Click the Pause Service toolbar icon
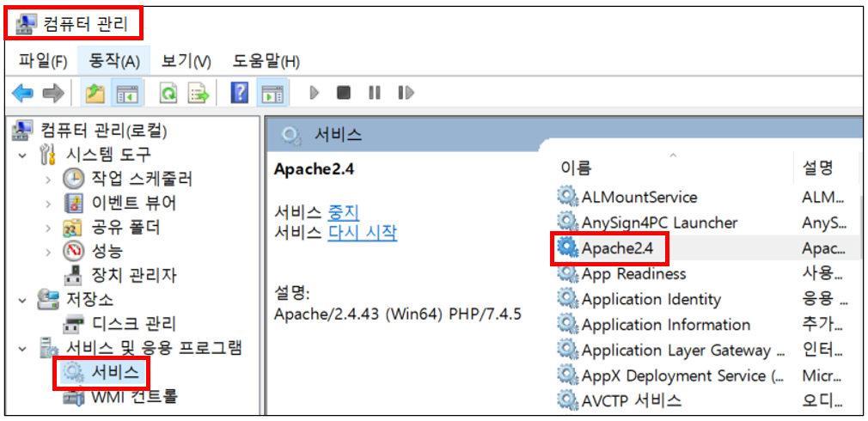This screenshot has height=421, width=868. tap(374, 93)
